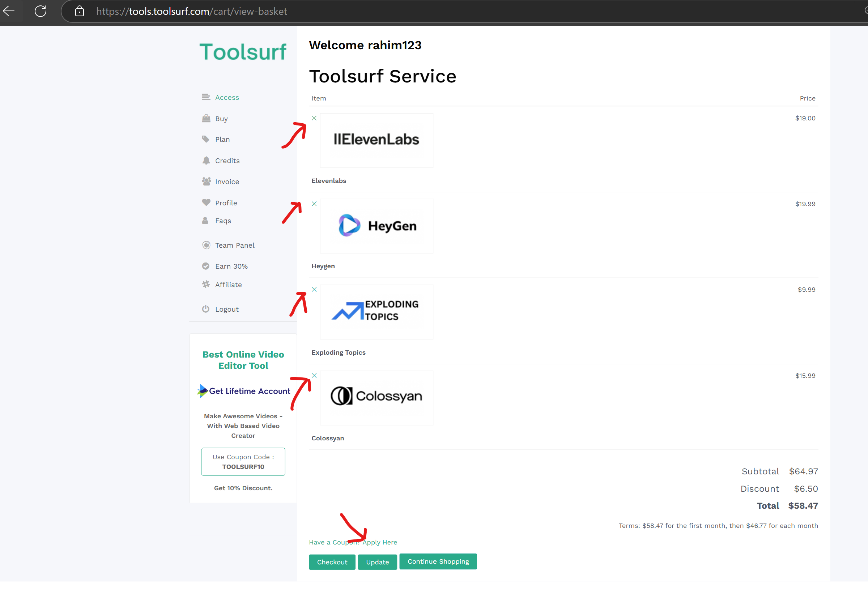Viewport: 868px width, 598px height.
Task: Open Have a Coupon Apply Here link
Action: [353, 542]
